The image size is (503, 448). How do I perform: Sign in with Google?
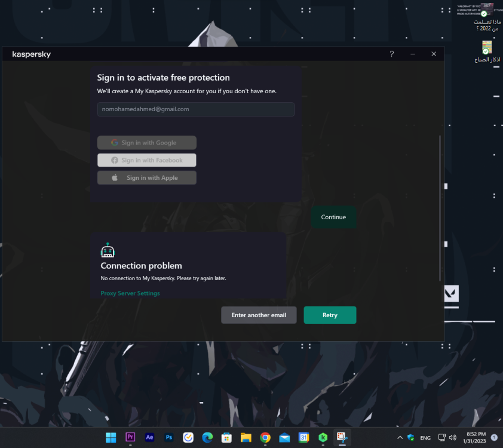coord(146,143)
